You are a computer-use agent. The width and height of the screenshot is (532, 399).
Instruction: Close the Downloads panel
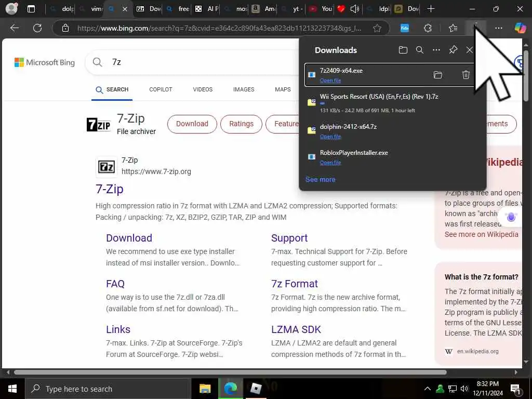(x=469, y=50)
